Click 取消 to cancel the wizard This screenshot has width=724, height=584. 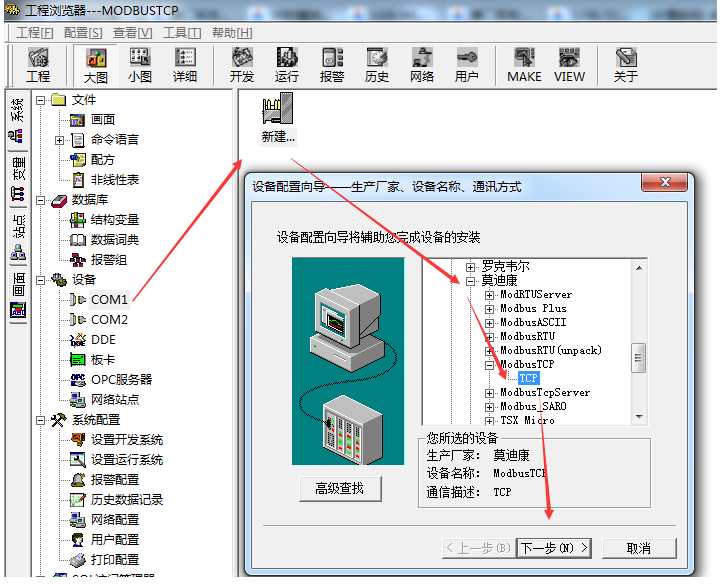(x=639, y=548)
